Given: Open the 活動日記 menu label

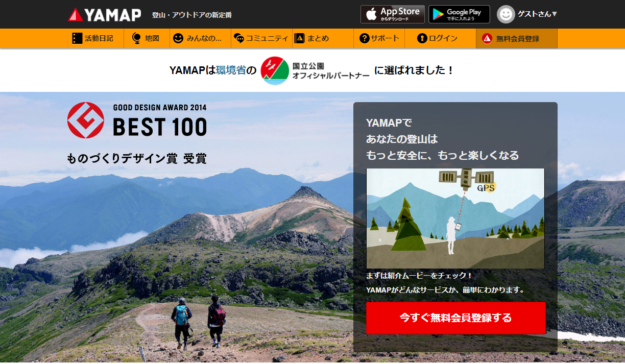Looking at the screenshot, I should coord(99,38).
